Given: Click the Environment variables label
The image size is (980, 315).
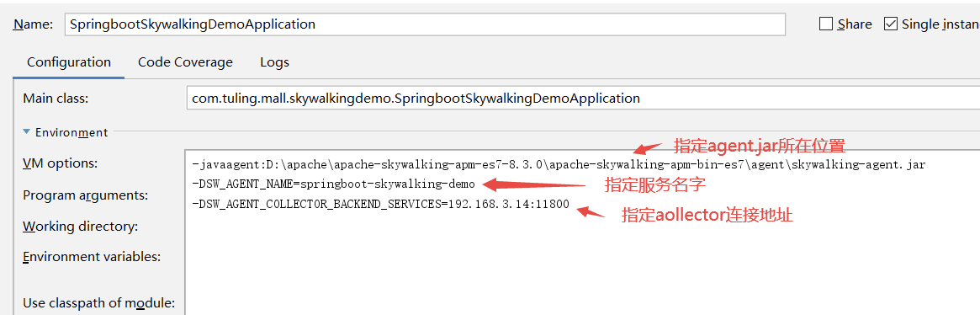Looking at the screenshot, I should [92, 257].
